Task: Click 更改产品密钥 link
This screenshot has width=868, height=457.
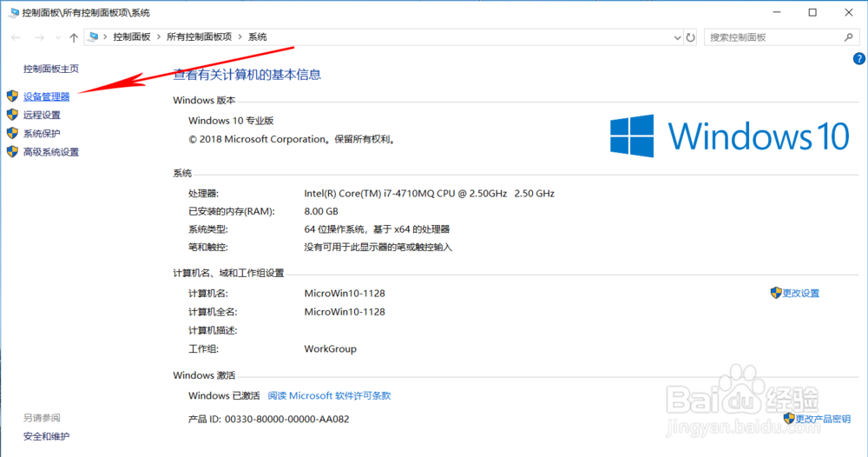Action: coord(823,419)
